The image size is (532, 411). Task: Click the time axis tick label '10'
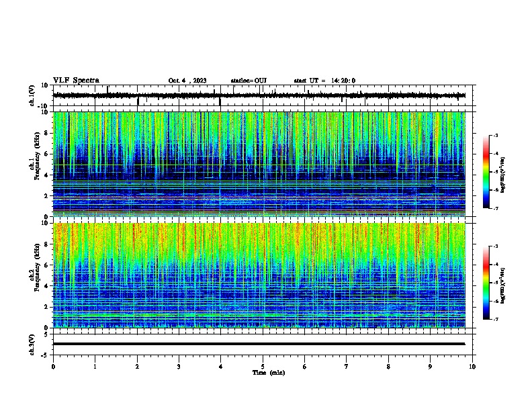(x=472, y=367)
